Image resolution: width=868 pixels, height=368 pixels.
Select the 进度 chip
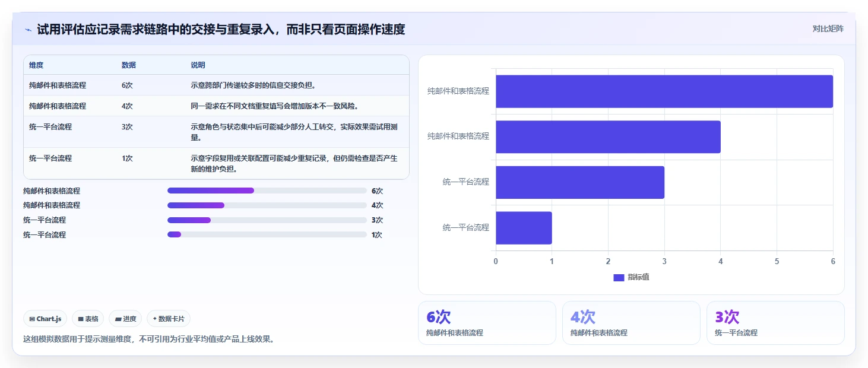125,319
